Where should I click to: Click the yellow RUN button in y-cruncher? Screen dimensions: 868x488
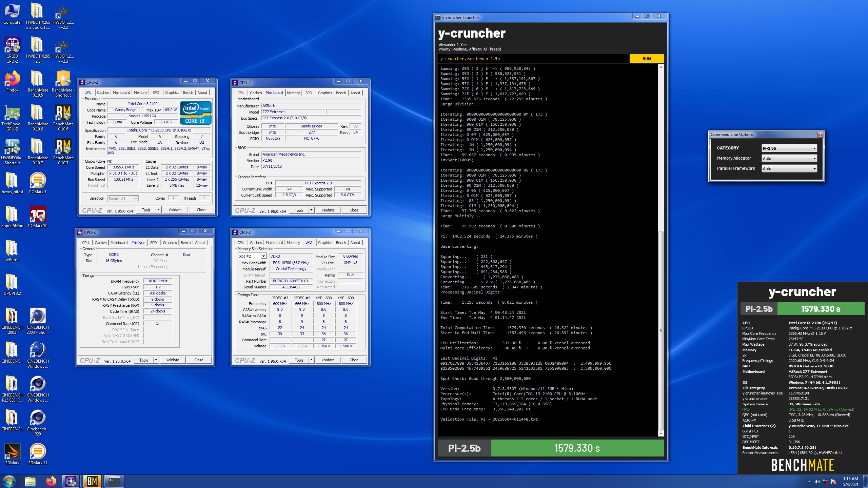(x=647, y=59)
